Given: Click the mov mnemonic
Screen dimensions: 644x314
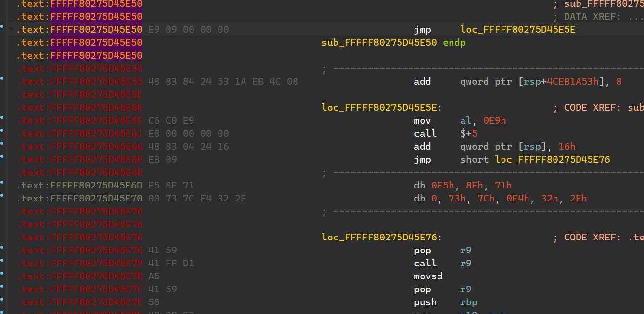Looking at the screenshot, I should pyautogui.click(x=423, y=121).
